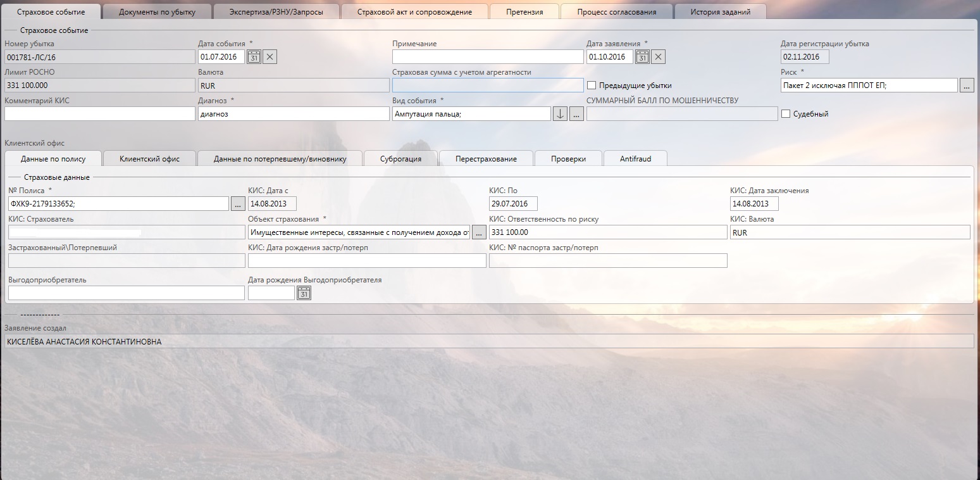The image size is (980, 480).
Task: Click the Примечание input field
Action: 487,57
